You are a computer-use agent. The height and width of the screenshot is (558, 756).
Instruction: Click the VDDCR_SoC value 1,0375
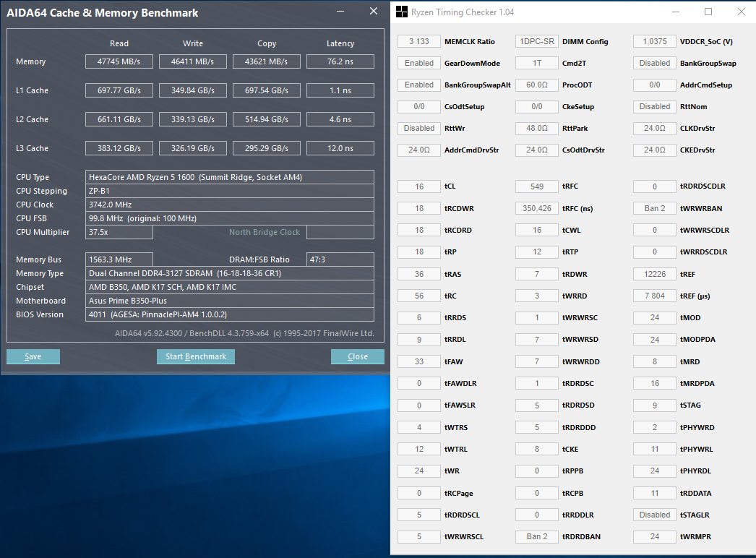tap(655, 41)
